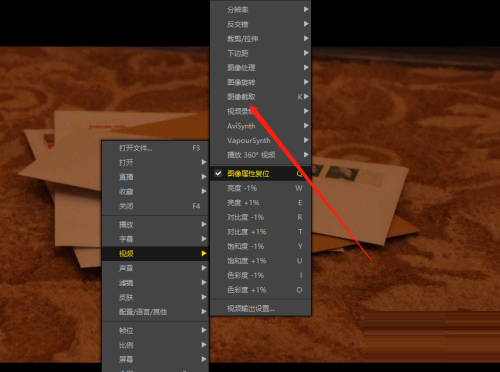Expand the 图像旋转 submenu
The height and width of the screenshot is (372, 500).
coord(261,82)
